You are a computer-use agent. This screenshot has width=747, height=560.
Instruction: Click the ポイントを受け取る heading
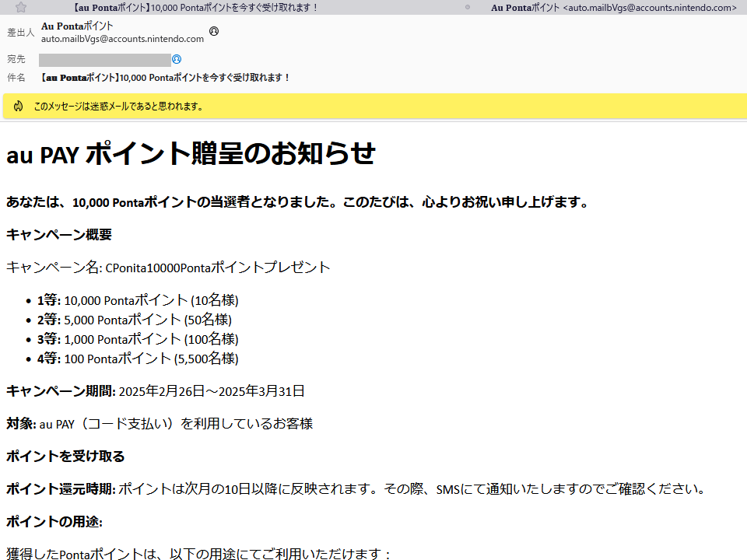[x=65, y=456]
